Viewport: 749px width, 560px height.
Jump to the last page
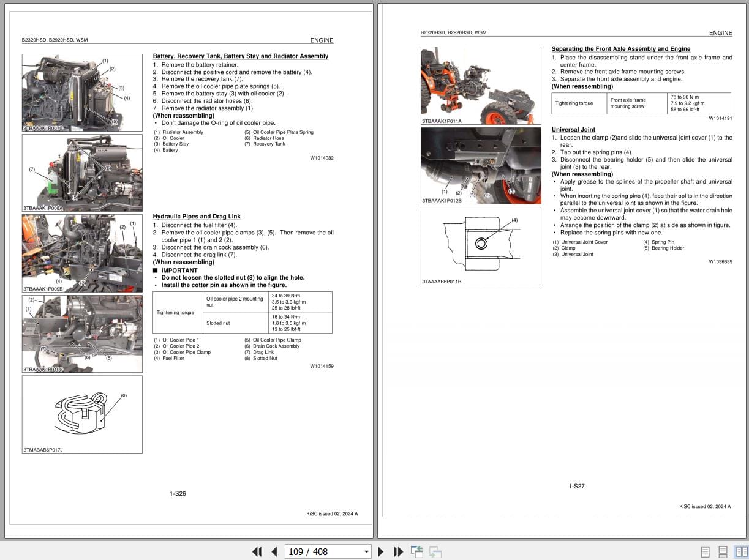[398, 551]
